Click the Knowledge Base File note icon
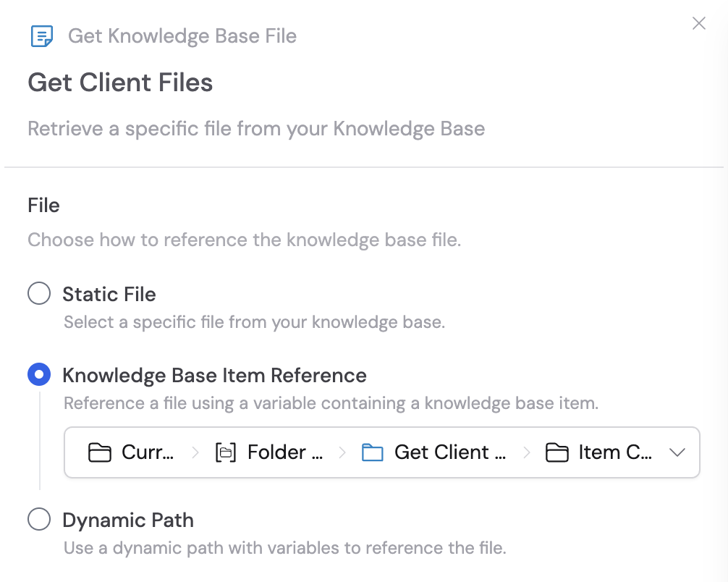This screenshot has width=728, height=582. tap(41, 35)
